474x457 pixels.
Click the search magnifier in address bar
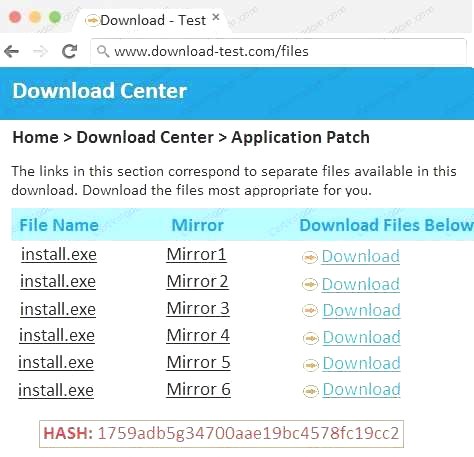coord(103,51)
